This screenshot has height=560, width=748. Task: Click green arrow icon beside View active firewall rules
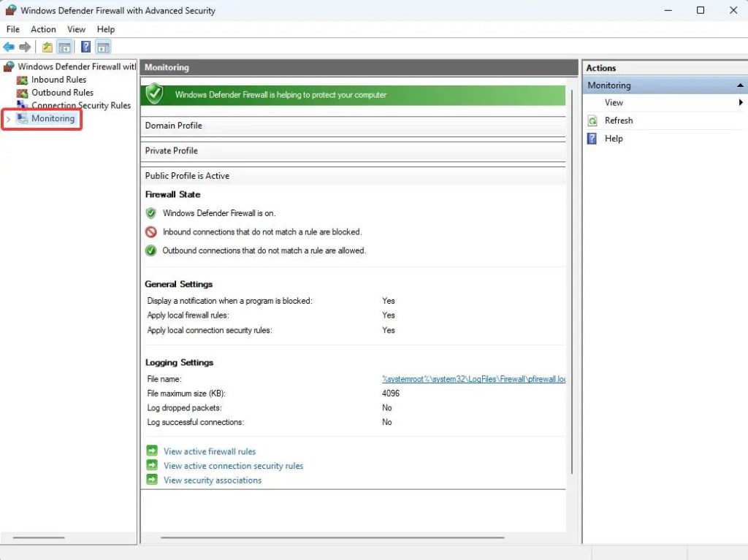coord(152,450)
